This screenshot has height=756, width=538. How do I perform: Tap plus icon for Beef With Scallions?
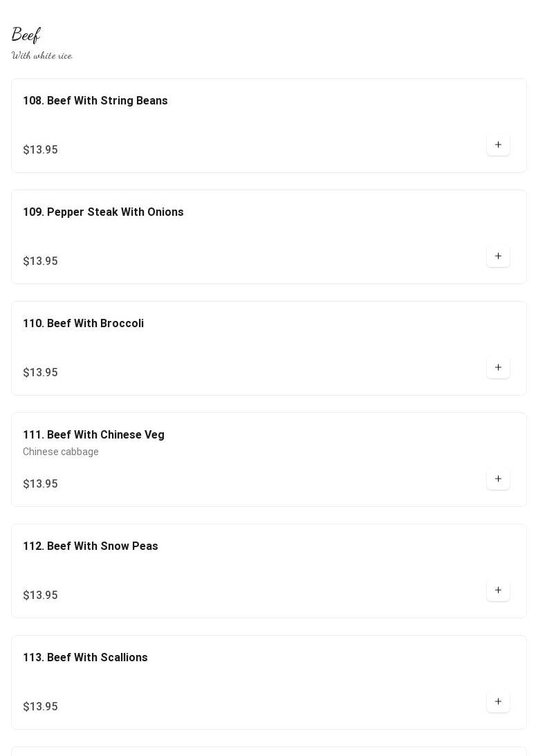tap(498, 702)
